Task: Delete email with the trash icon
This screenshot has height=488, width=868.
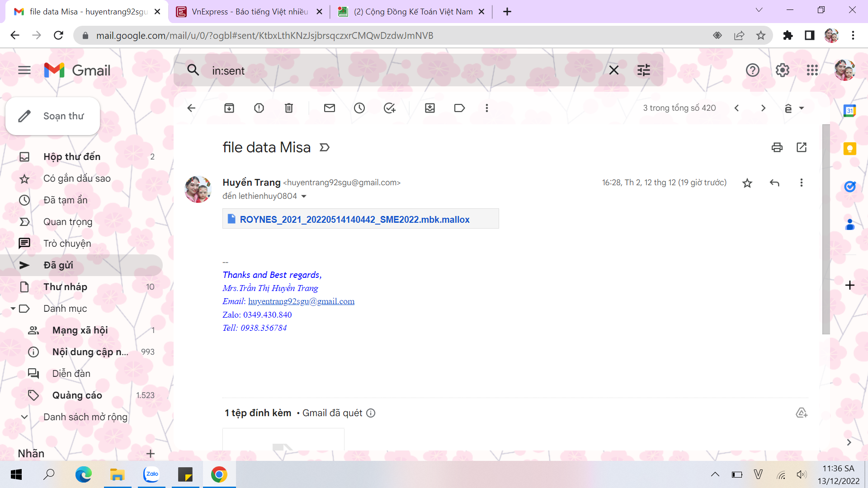Action: 289,108
